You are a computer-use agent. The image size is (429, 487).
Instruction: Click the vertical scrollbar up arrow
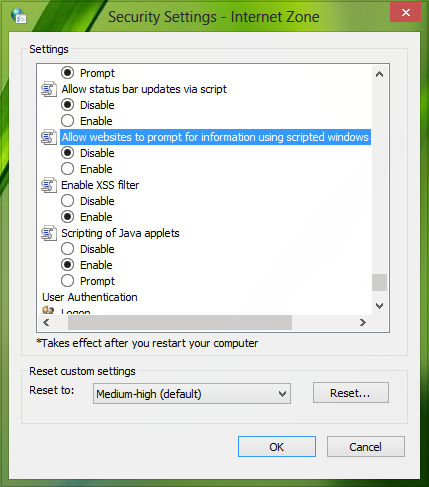click(x=379, y=74)
